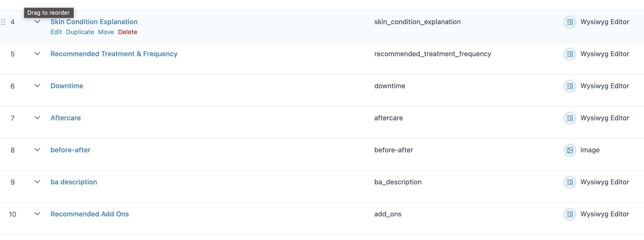Edit the Skin Condition Explanation field

[56, 32]
